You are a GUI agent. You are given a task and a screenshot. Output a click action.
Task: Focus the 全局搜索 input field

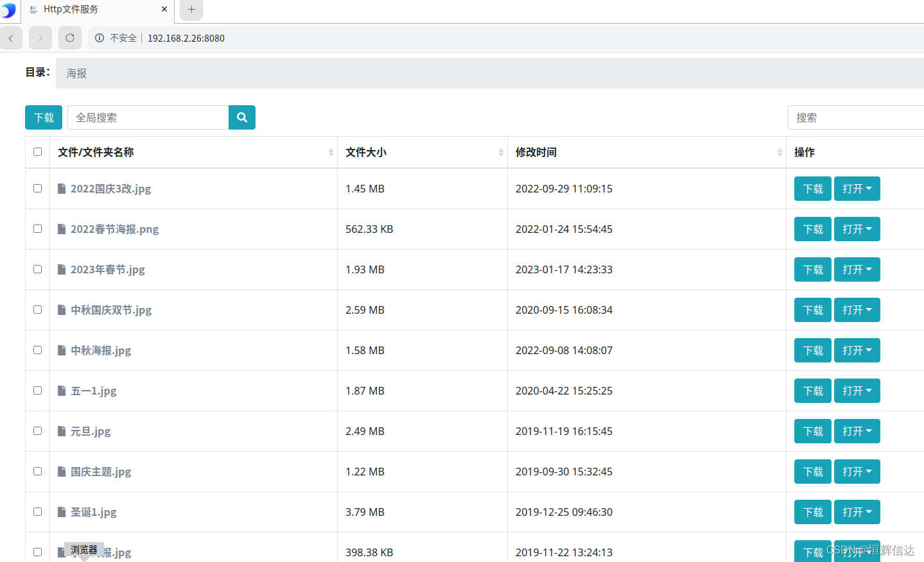click(148, 117)
